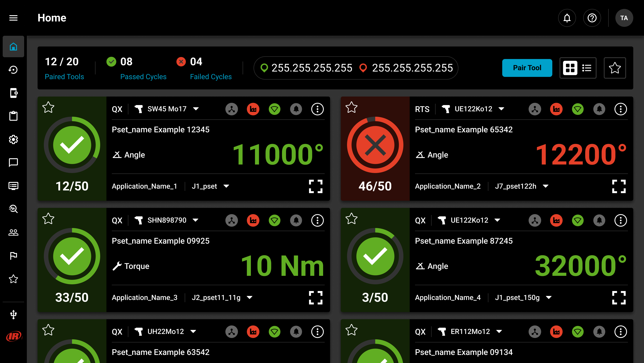Open the J2_pset11_11g dropdown
The height and width of the screenshot is (363, 644).
point(249,298)
